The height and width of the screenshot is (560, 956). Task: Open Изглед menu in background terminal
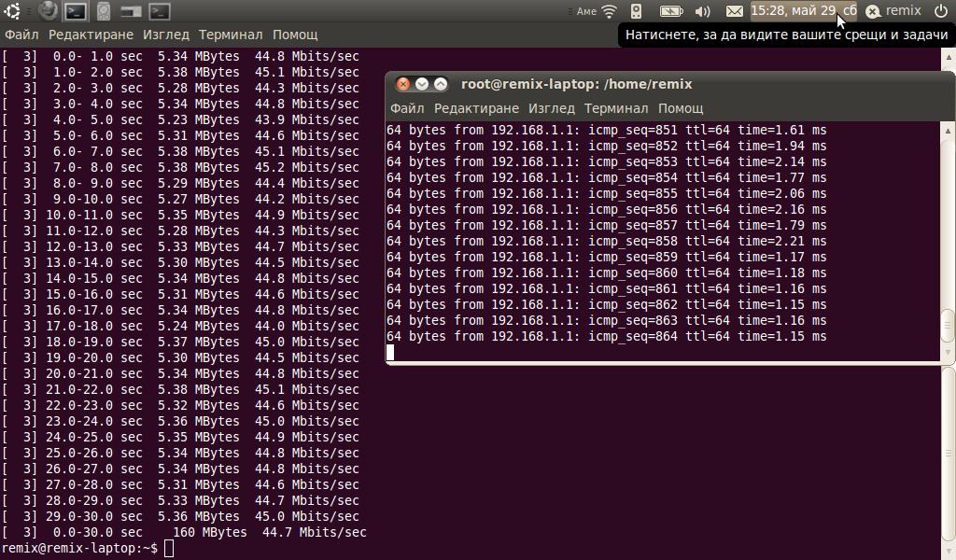click(165, 35)
